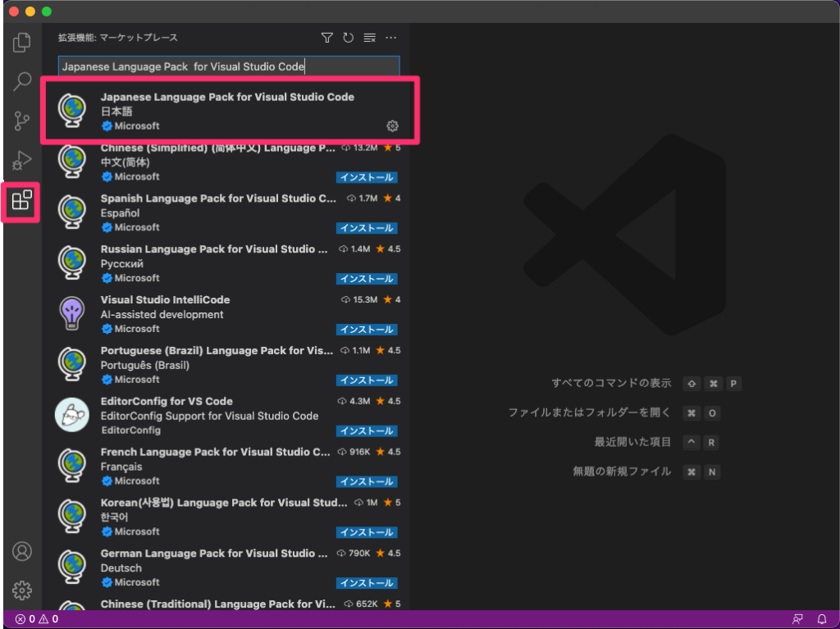Select the Korean Language Pack title
The image size is (840, 629).
point(224,503)
